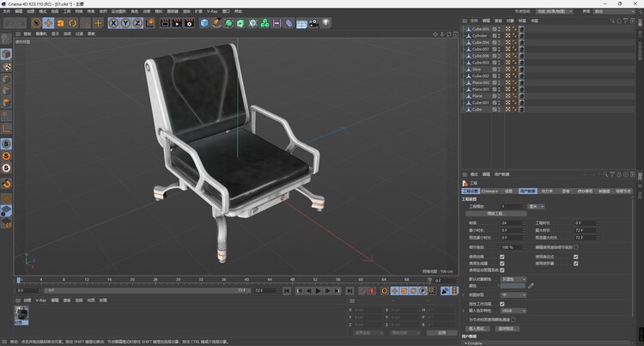Pick a color with the eyedropper
Screen dimensions: 644x346
[x=531, y=286]
